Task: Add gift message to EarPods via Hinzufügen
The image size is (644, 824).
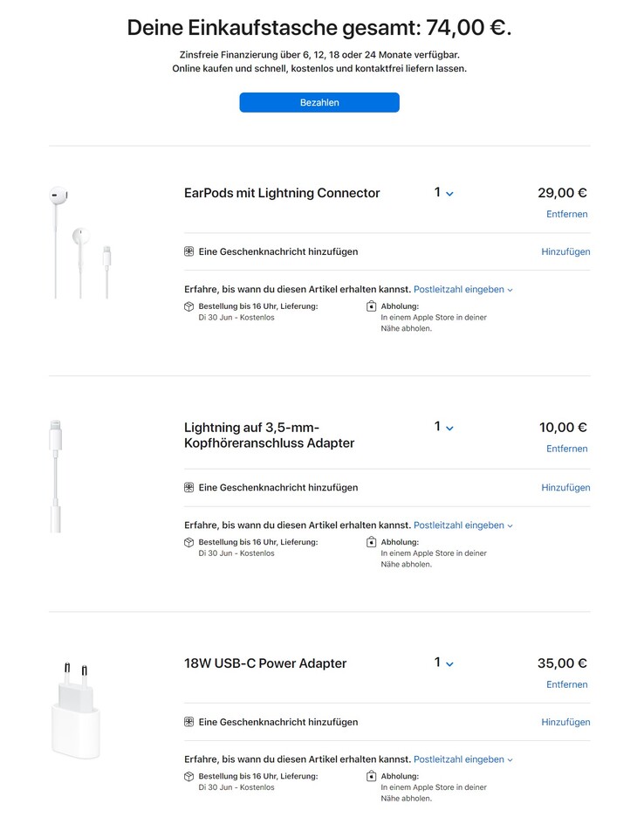Action: click(565, 251)
